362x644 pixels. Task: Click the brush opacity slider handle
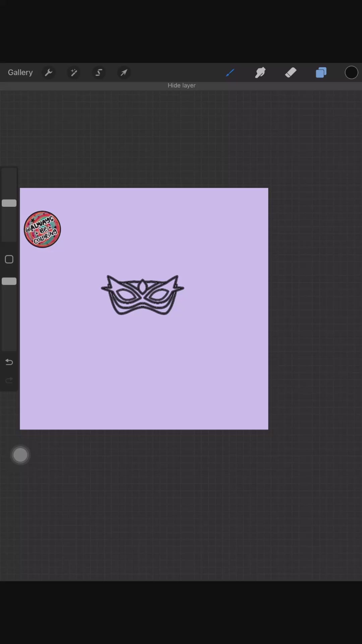click(9, 281)
